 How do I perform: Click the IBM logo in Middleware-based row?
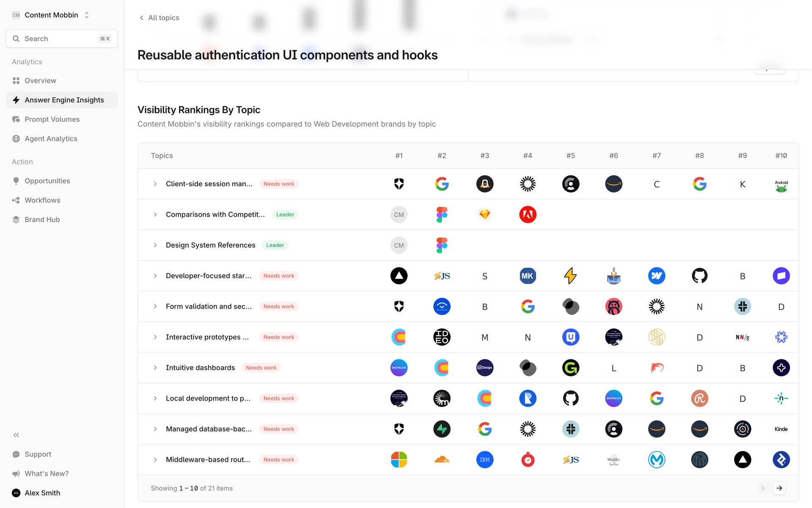pos(485,460)
